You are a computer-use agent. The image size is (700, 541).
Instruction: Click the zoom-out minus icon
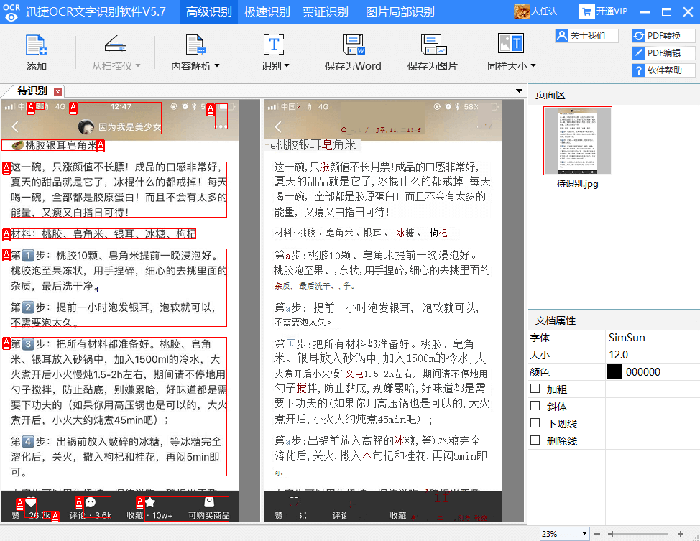click(x=595, y=533)
